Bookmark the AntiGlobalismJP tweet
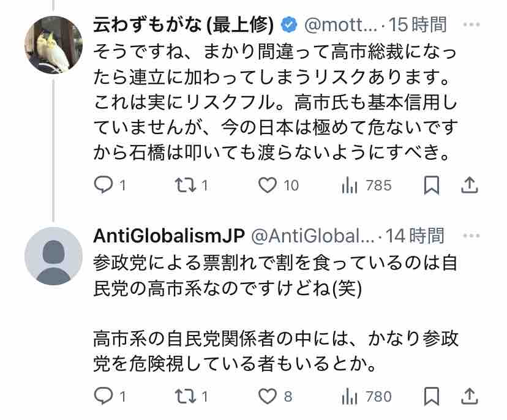507x420 pixels. [x=432, y=396]
